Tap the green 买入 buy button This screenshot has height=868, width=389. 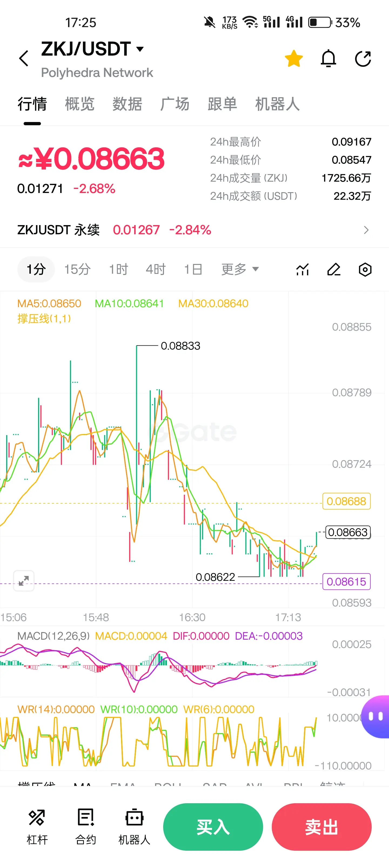213,826
